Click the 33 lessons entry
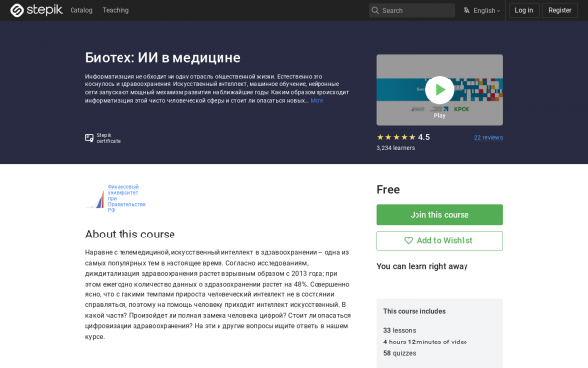This screenshot has width=588, height=368. 400,330
